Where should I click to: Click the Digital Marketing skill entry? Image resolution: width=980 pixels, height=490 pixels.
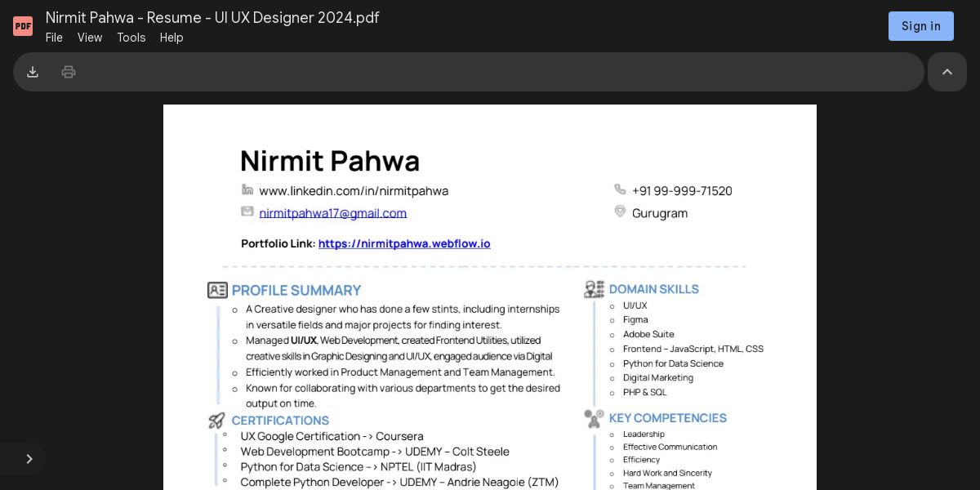658,378
